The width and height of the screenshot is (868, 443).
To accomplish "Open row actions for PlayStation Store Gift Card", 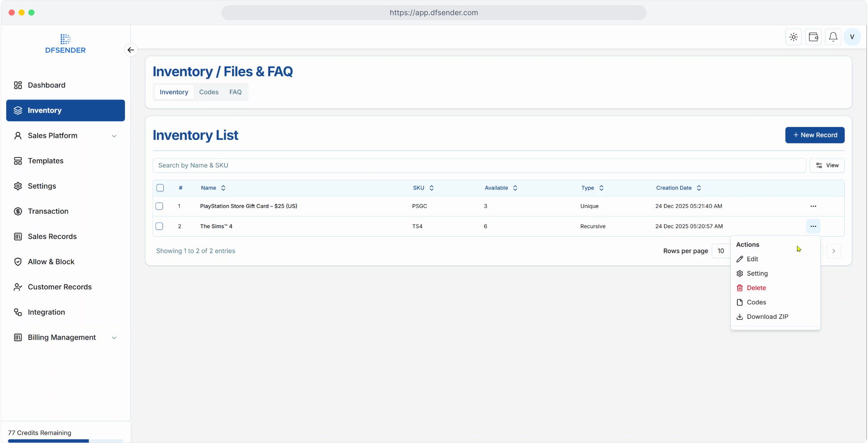I will (x=813, y=206).
